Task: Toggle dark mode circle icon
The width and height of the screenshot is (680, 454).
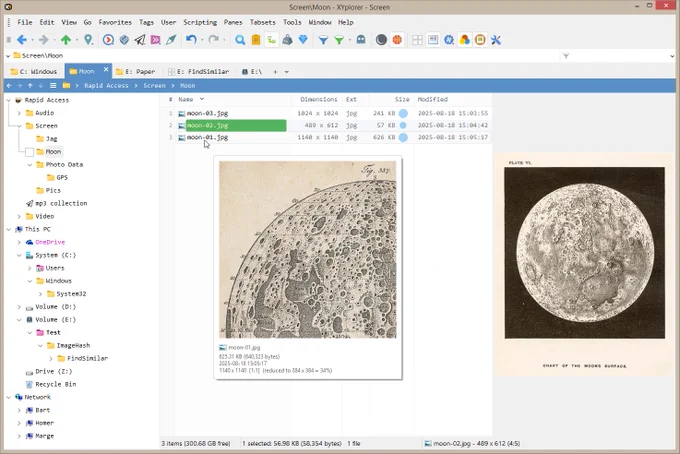Action: click(381, 40)
